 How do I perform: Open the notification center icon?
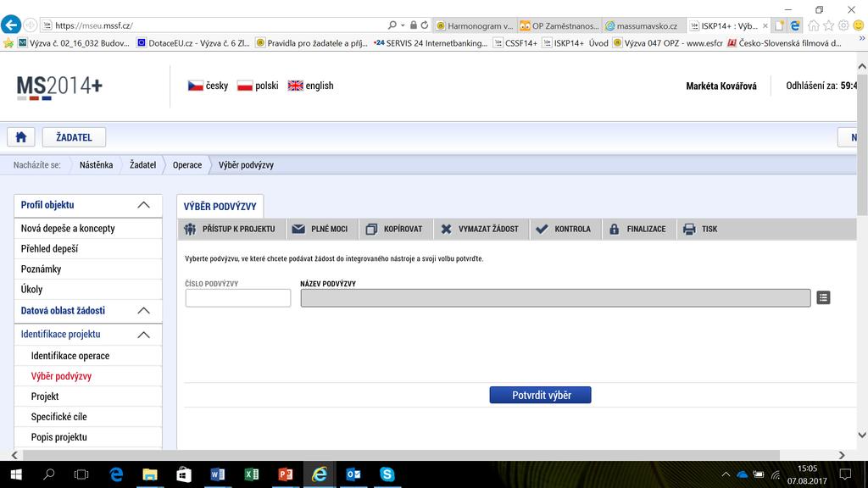[845, 474]
